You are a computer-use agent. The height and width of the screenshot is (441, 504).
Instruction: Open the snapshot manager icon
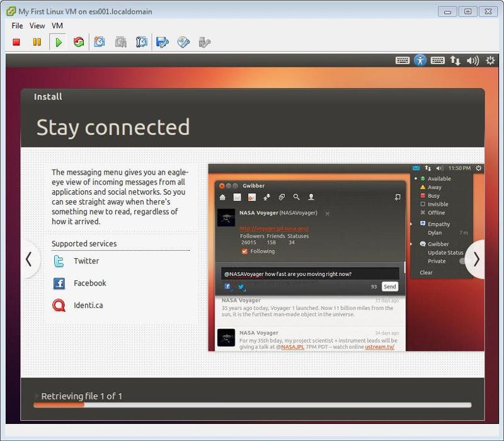(141, 42)
